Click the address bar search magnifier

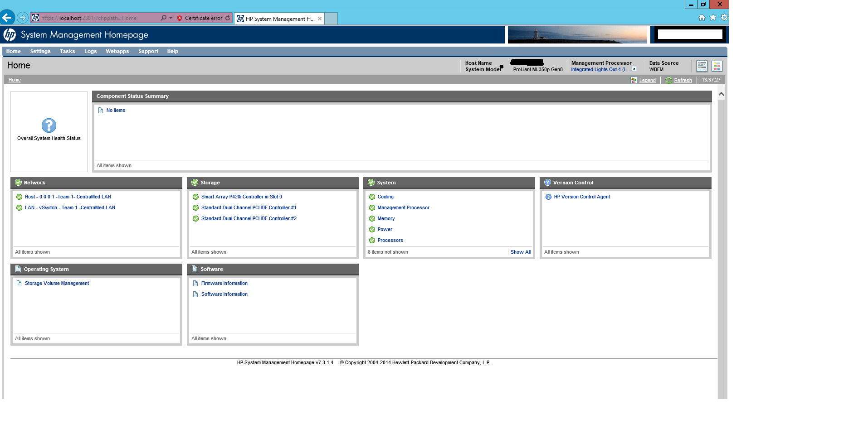click(x=163, y=18)
